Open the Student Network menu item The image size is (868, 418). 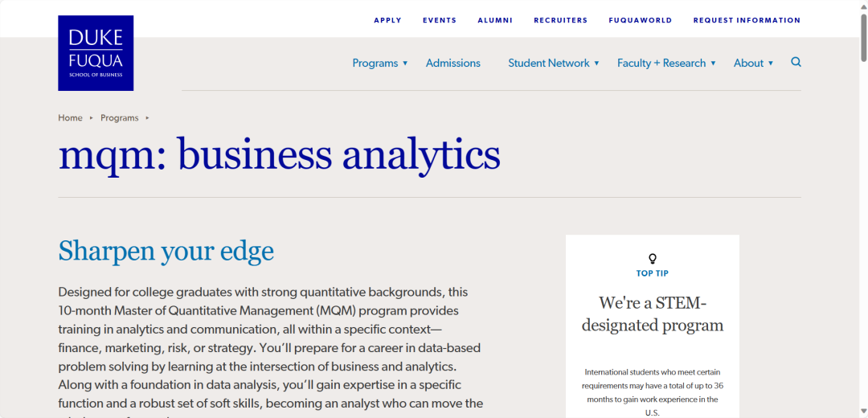(549, 64)
